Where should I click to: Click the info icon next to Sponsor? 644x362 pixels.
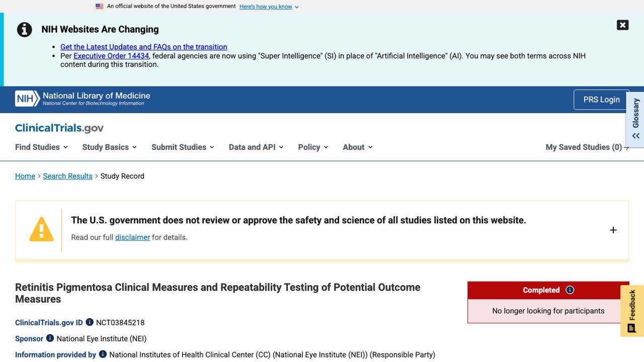point(50,338)
